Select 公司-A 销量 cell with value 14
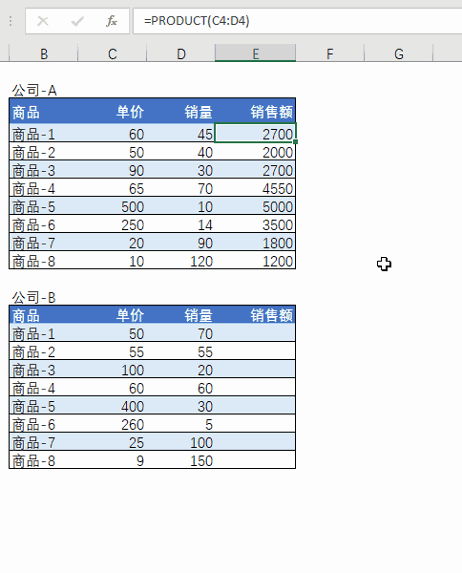 pyautogui.click(x=181, y=224)
